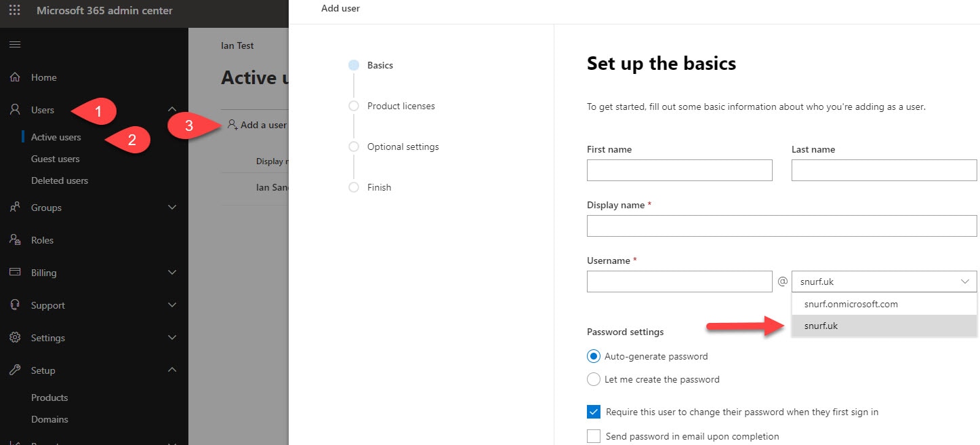Expand the Groups section chevron
Image resolution: width=980 pixels, height=445 pixels.
[172, 208]
